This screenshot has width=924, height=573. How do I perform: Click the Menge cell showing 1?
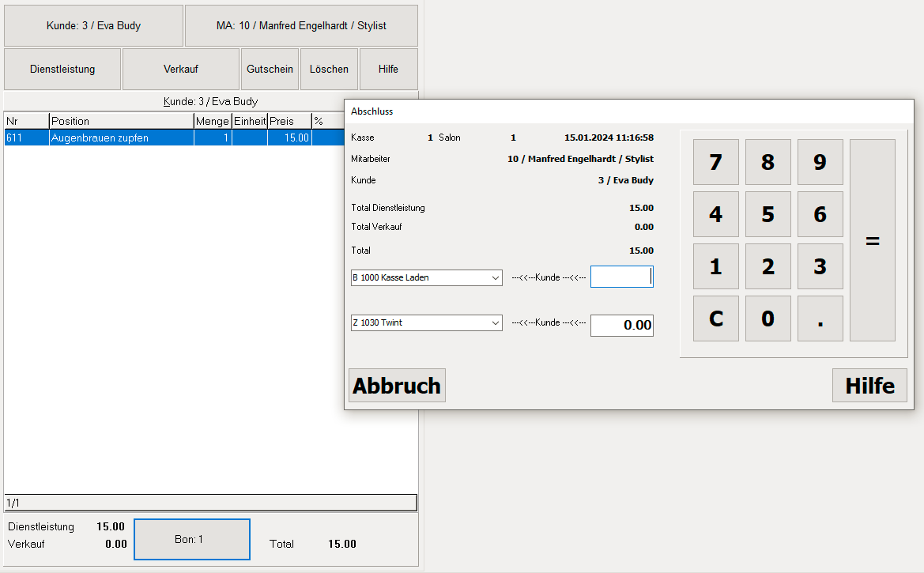[x=213, y=138]
